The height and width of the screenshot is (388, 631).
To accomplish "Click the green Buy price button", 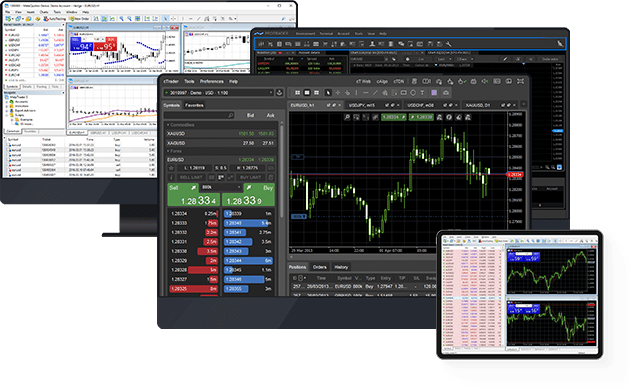I will pyautogui.click(x=248, y=195).
